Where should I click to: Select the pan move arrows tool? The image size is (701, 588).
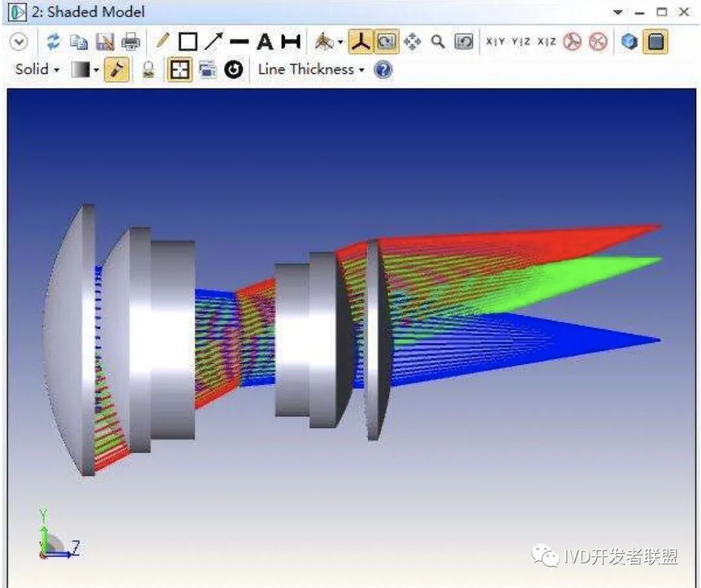tap(412, 42)
